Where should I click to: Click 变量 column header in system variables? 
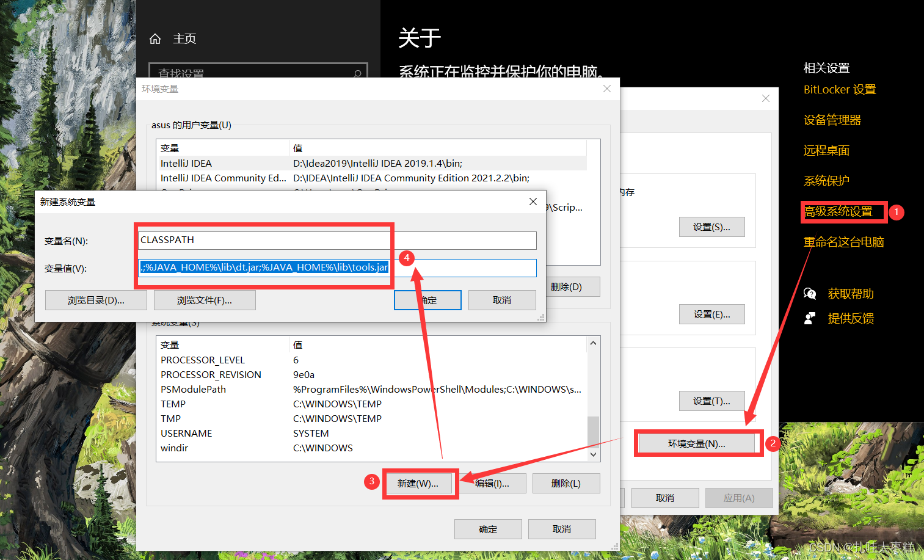point(222,344)
